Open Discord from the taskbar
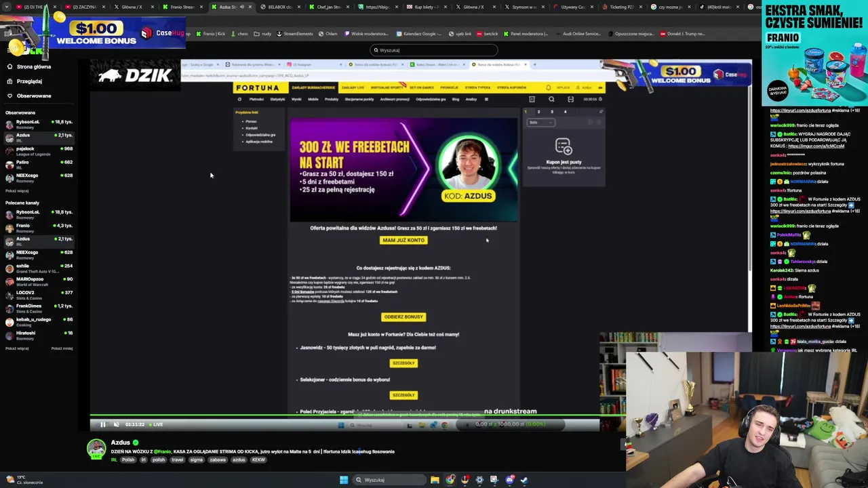 [510, 480]
